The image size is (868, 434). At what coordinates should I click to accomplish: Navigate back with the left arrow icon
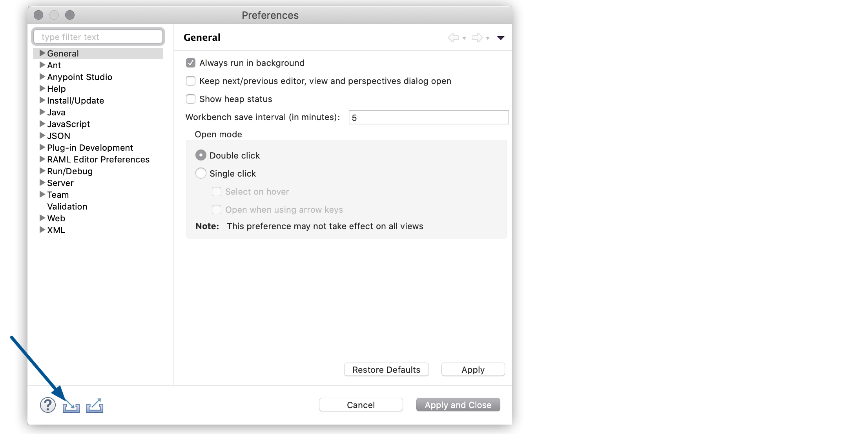click(454, 37)
